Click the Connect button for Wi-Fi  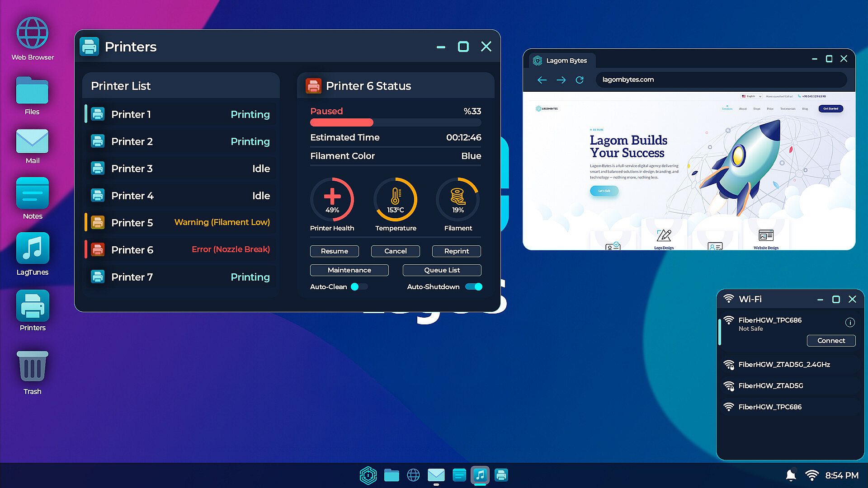[x=831, y=341]
